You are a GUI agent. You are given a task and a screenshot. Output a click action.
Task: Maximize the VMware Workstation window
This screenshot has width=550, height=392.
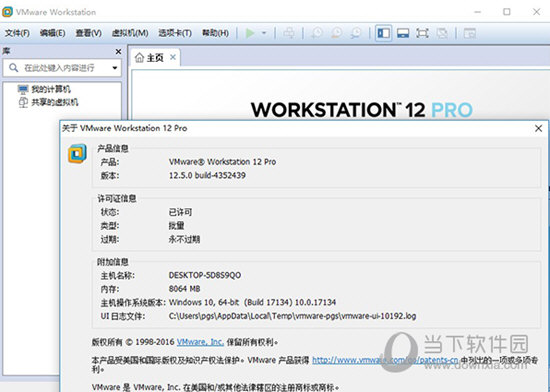[507, 12]
